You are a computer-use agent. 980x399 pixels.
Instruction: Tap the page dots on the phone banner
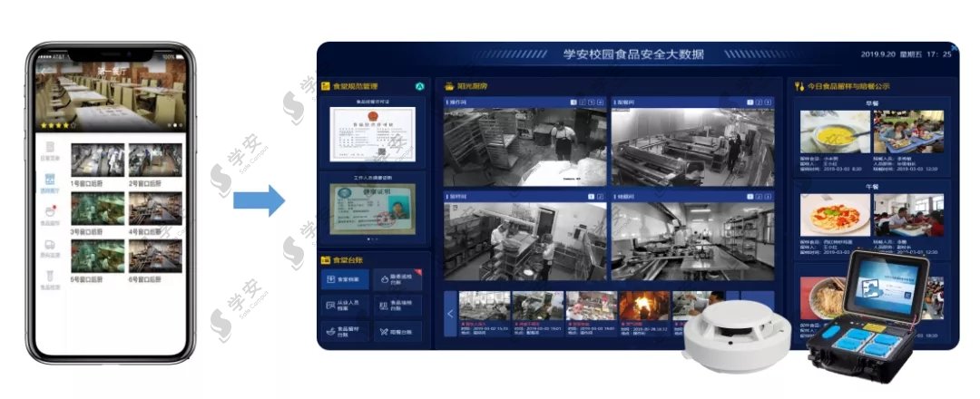tap(176, 125)
